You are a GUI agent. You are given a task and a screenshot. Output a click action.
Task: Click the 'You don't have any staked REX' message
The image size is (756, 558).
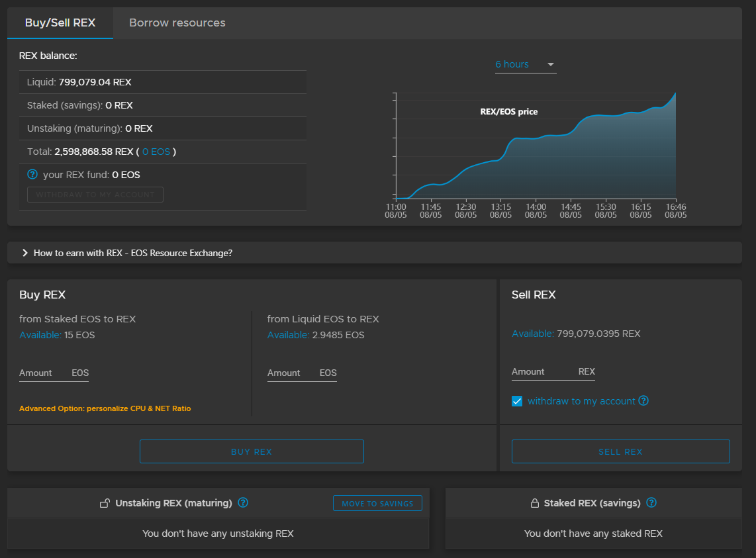pos(594,534)
